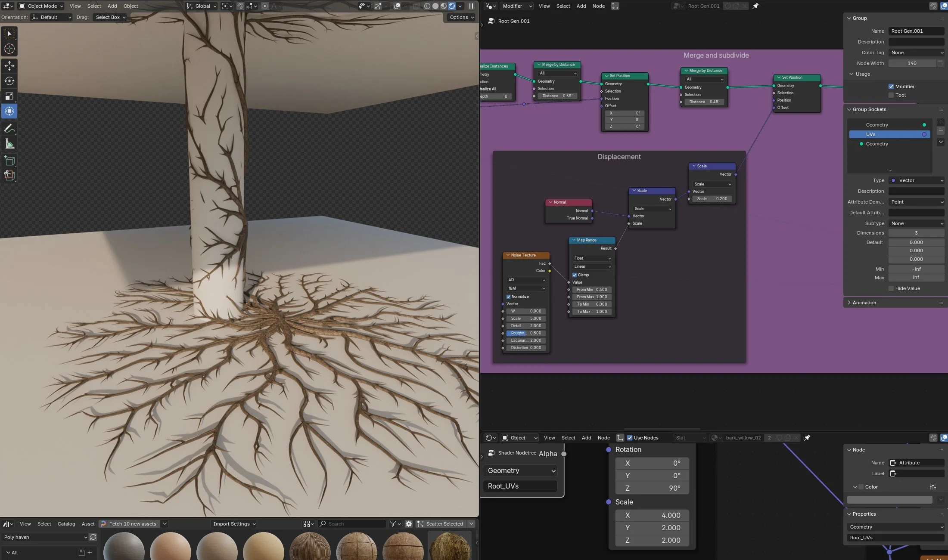Image resolution: width=948 pixels, height=560 pixels.
Task: Select the Rotate tool
Action: [x=9, y=81]
